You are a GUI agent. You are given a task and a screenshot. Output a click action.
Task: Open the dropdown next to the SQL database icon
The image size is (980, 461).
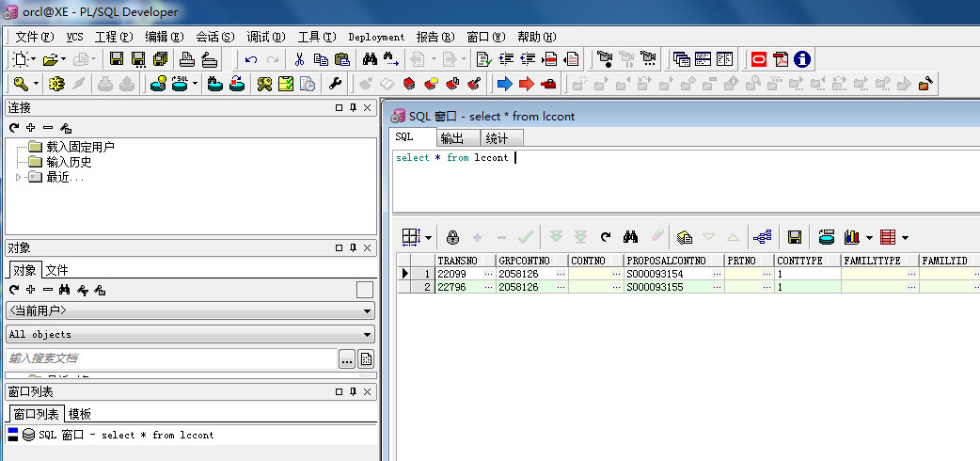pos(196,83)
